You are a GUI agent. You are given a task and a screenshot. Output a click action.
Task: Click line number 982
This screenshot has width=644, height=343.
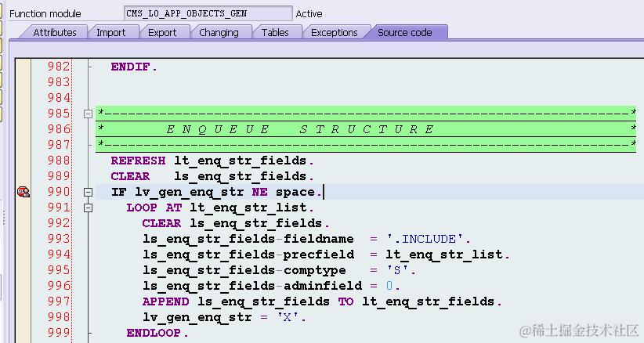[x=59, y=67]
